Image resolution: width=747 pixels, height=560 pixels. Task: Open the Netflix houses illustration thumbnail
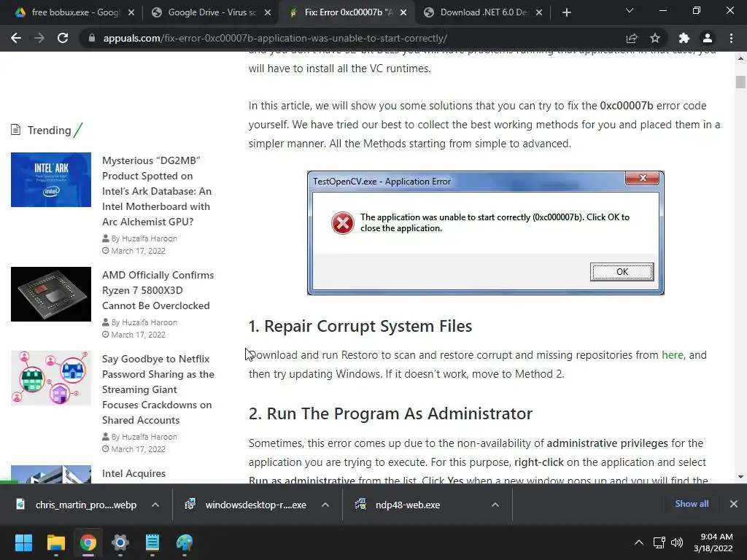coord(51,378)
